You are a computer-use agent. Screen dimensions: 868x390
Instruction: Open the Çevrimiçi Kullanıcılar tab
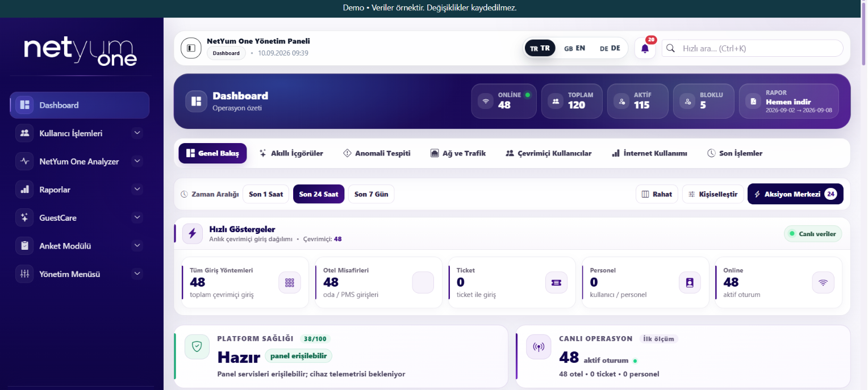pyautogui.click(x=548, y=153)
